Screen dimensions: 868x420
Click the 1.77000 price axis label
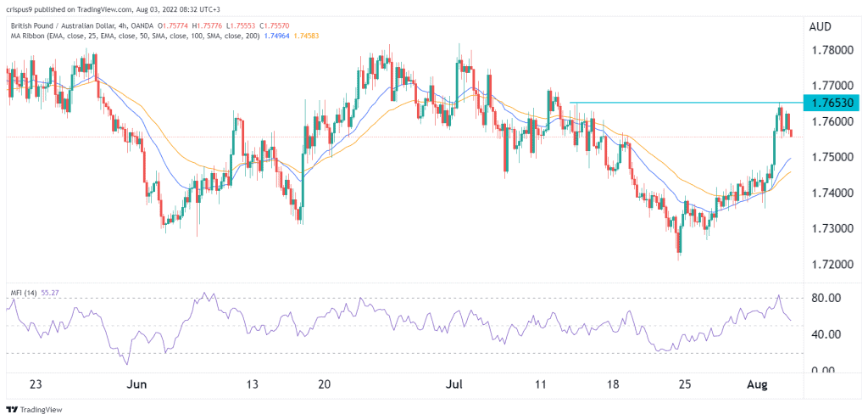point(834,86)
